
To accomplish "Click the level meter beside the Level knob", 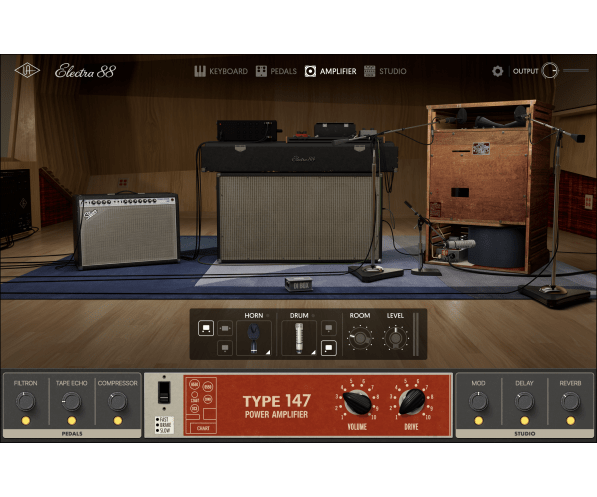I will tap(416, 335).
